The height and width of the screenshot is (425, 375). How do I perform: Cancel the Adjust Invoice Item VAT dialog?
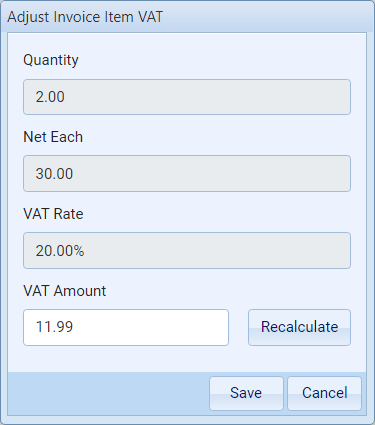pos(324,393)
